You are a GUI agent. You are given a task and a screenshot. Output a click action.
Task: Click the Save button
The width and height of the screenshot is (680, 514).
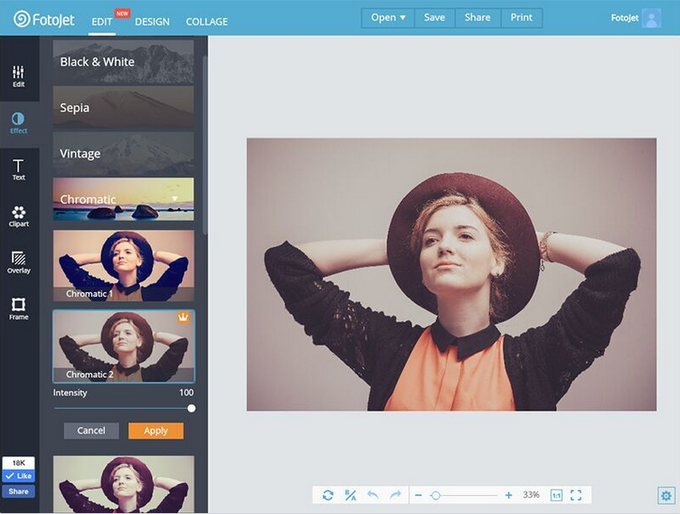pos(435,18)
